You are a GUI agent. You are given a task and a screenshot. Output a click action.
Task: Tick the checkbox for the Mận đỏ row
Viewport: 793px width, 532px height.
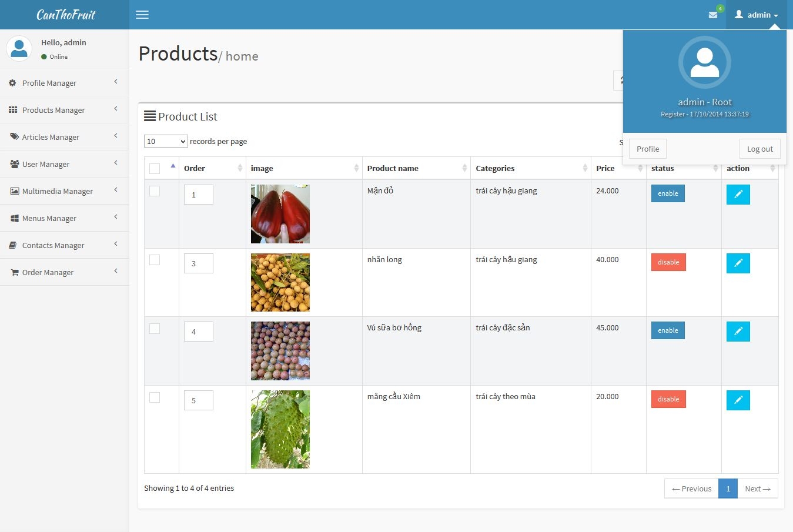(155, 191)
